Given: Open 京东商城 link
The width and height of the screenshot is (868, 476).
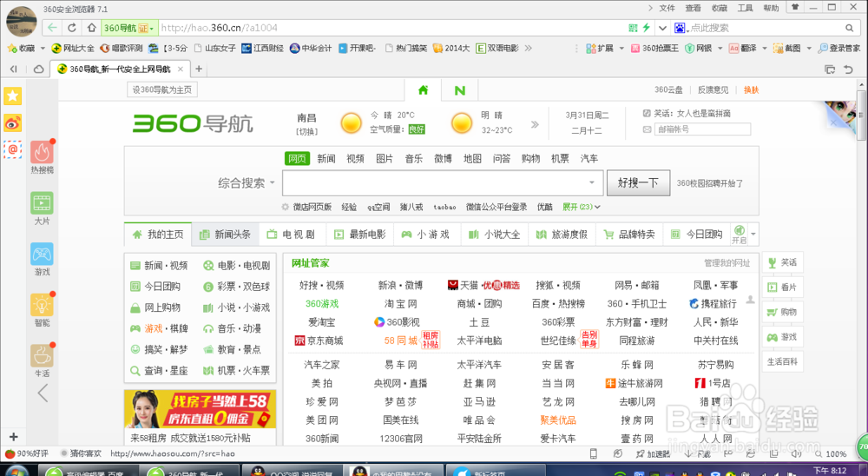Looking at the screenshot, I should (x=319, y=340).
